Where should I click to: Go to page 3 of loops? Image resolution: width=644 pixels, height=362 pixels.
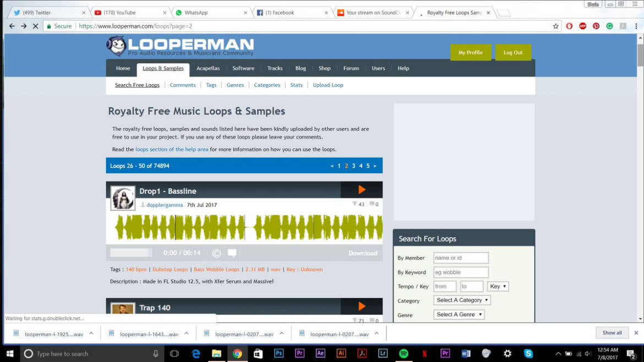coord(353,166)
